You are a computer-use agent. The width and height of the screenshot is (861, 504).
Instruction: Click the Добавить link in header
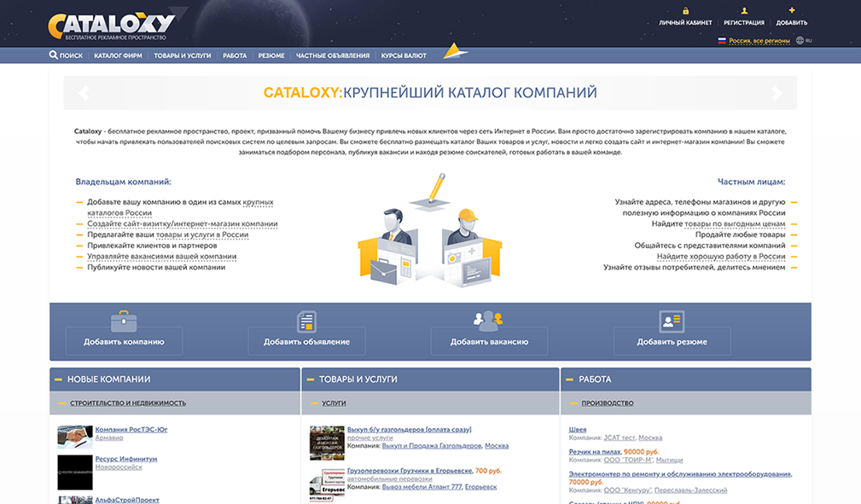[x=791, y=23]
